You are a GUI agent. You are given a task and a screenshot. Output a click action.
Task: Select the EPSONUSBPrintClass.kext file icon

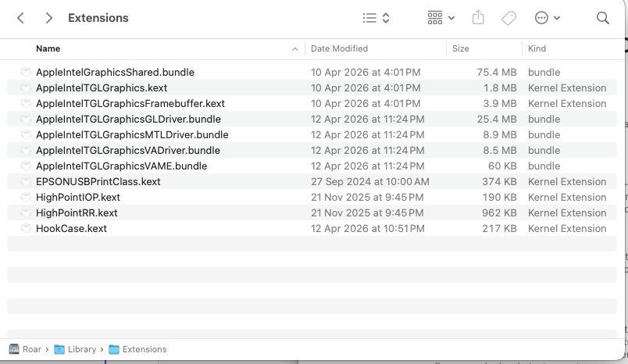tap(26, 181)
